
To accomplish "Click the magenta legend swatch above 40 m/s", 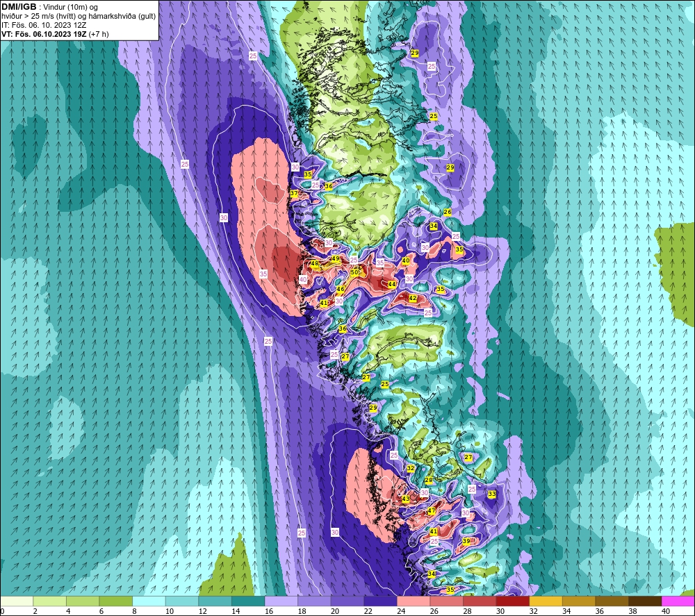I will (x=678, y=601).
